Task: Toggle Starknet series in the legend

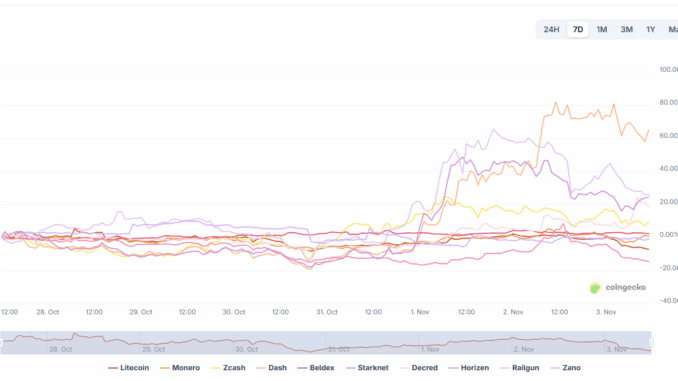Action: 367,368
